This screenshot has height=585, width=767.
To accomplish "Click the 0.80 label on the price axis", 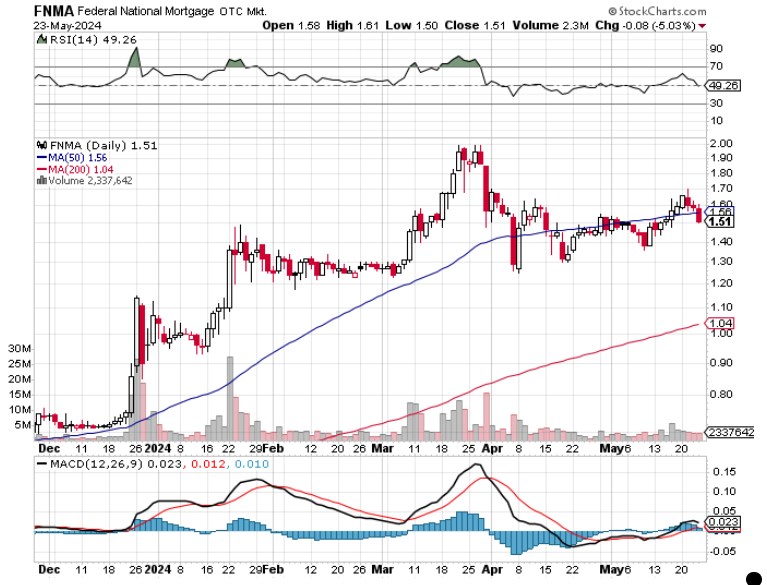I will [721, 394].
